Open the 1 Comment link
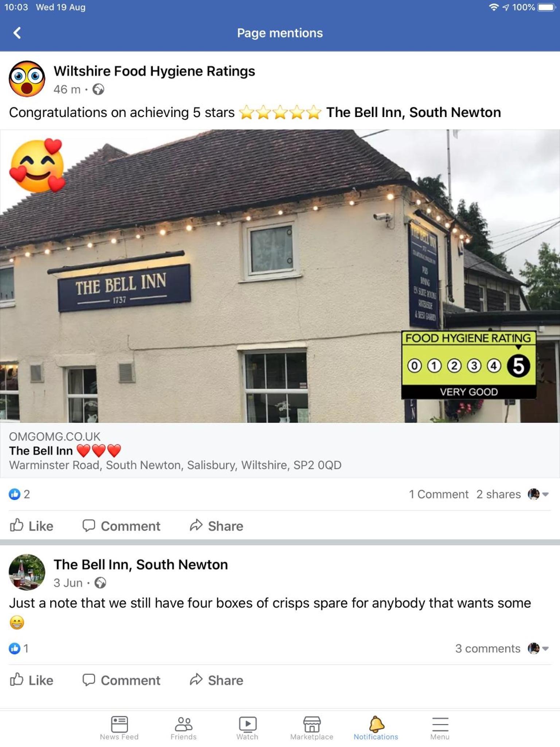Image resolution: width=560 pixels, height=747 pixels. 439,494
